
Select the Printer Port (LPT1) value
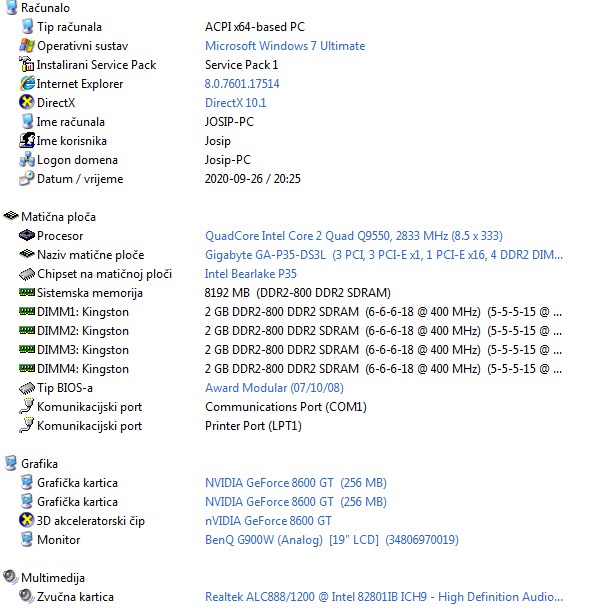click(253, 426)
